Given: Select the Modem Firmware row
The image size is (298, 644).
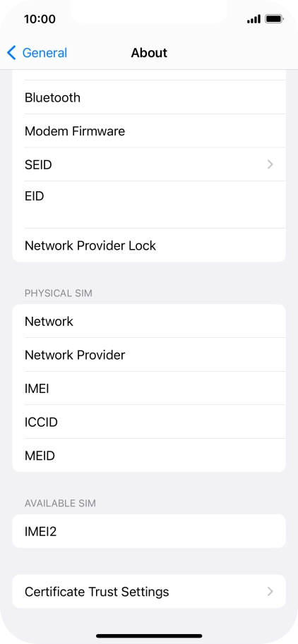Looking at the screenshot, I should (x=149, y=131).
